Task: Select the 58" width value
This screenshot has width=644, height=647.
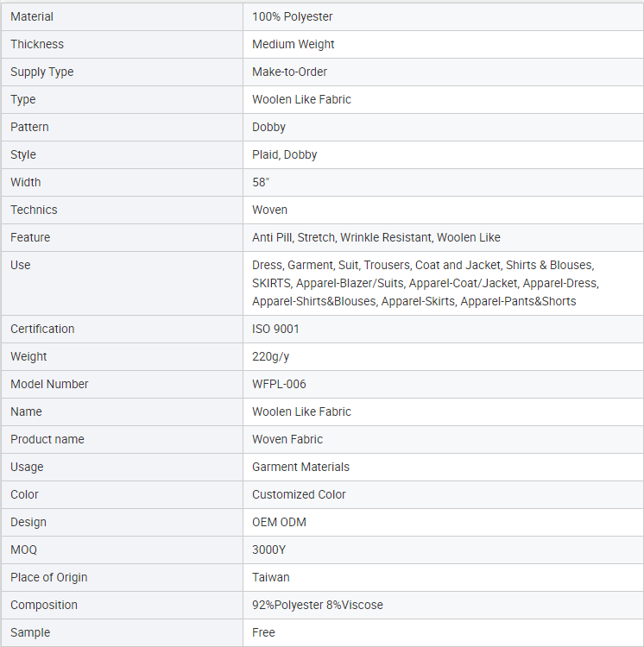Action: coord(261,182)
